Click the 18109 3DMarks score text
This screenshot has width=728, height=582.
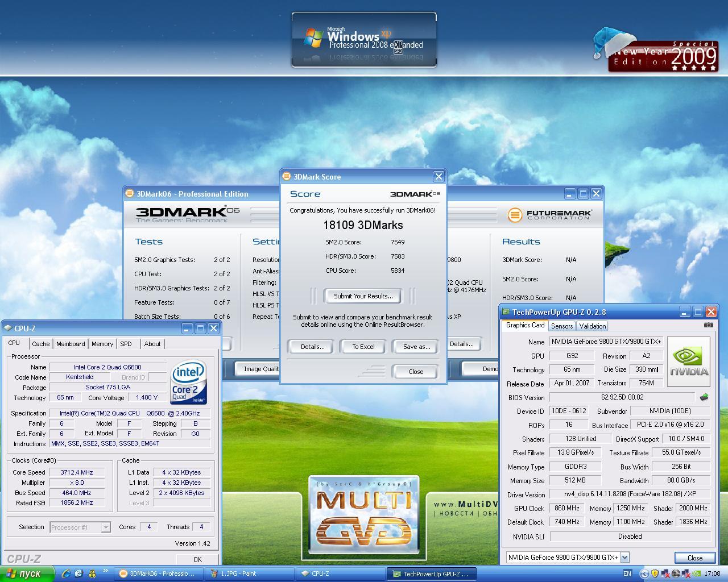[363, 225]
